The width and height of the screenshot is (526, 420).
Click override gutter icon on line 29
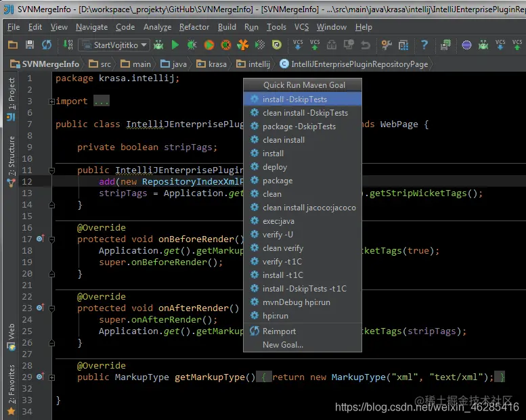[40, 377]
